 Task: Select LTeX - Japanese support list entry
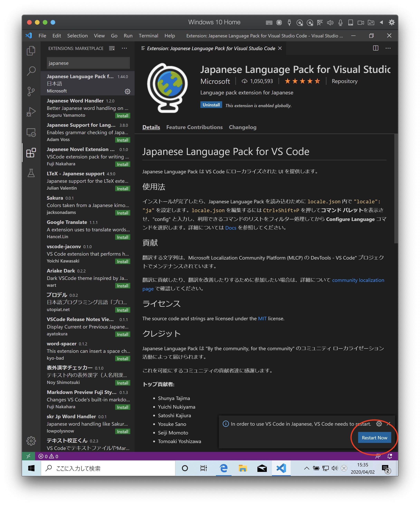coord(88,181)
